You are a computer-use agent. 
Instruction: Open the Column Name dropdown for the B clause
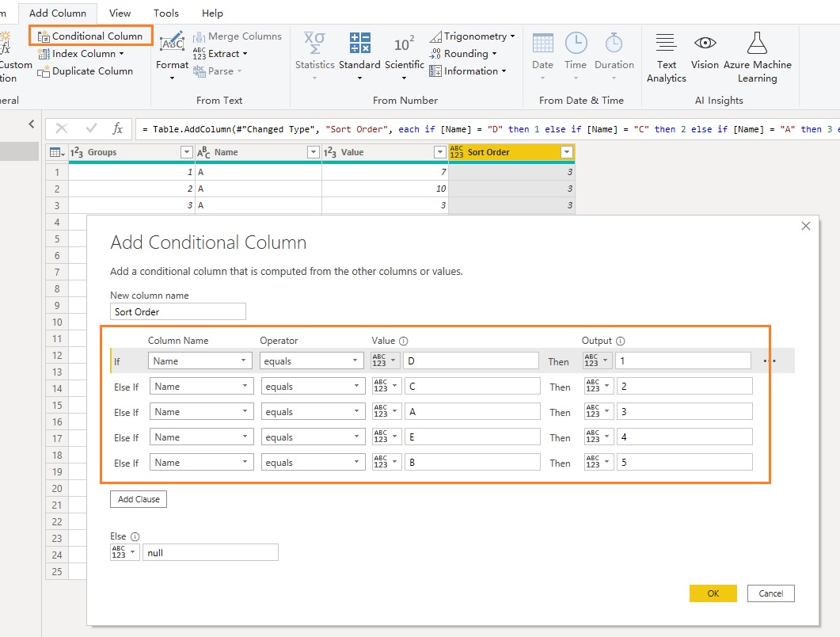coord(201,462)
